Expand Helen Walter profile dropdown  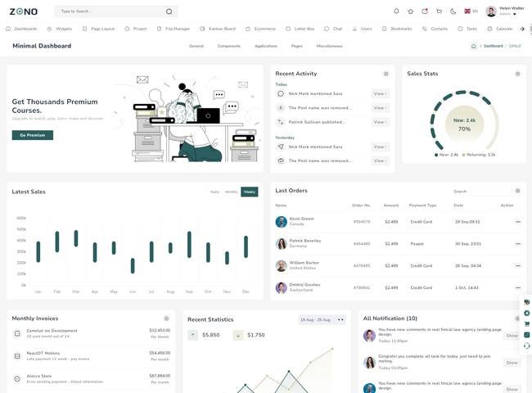click(514, 14)
